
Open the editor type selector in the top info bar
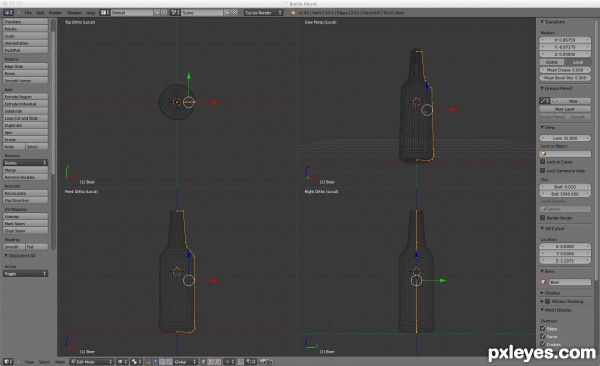tap(8, 13)
